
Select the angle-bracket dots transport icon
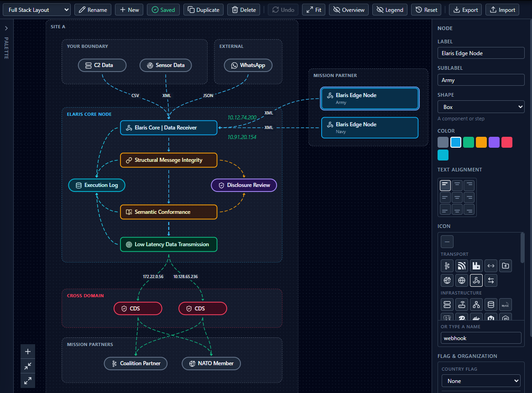click(x=490, y=266)
